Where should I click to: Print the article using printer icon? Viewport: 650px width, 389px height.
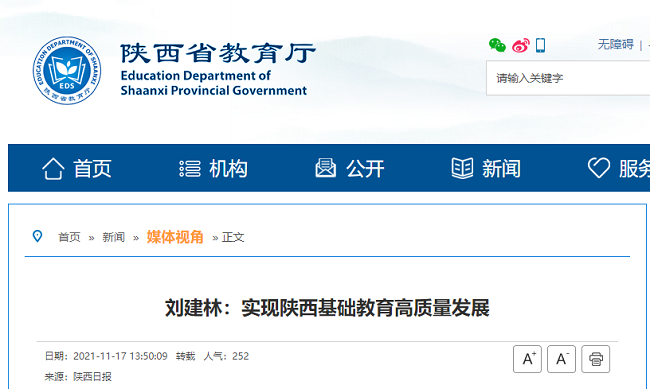596,359
